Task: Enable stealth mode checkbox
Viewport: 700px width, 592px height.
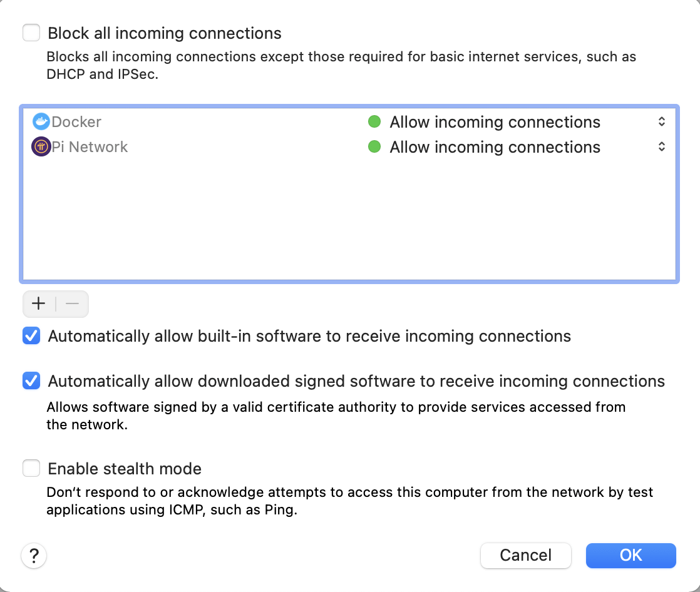Action: pos(31,469)
